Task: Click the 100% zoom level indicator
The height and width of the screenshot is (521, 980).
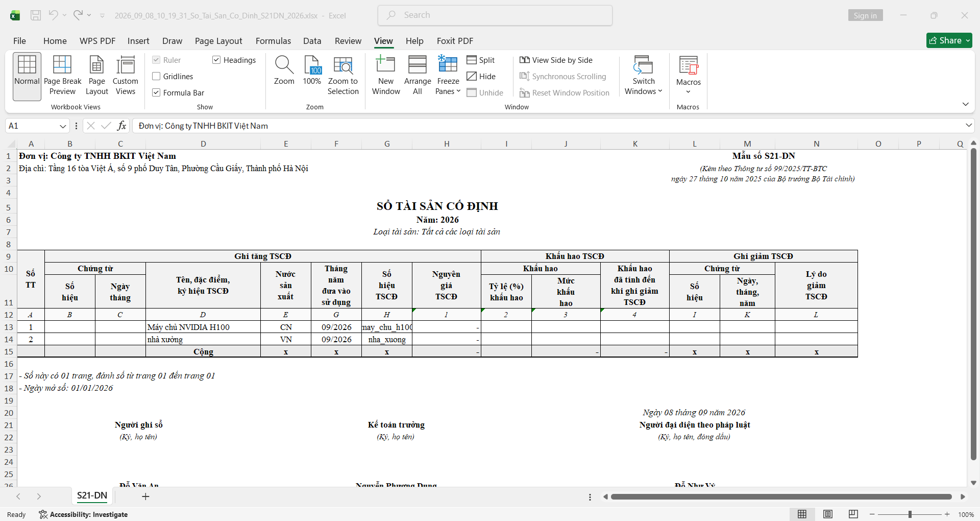Action: pyautogui.click(x=966, y=514)
